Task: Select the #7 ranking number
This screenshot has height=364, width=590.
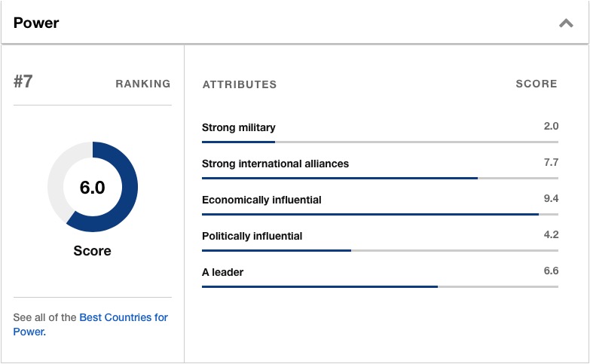Action: (x=23, y=81)
